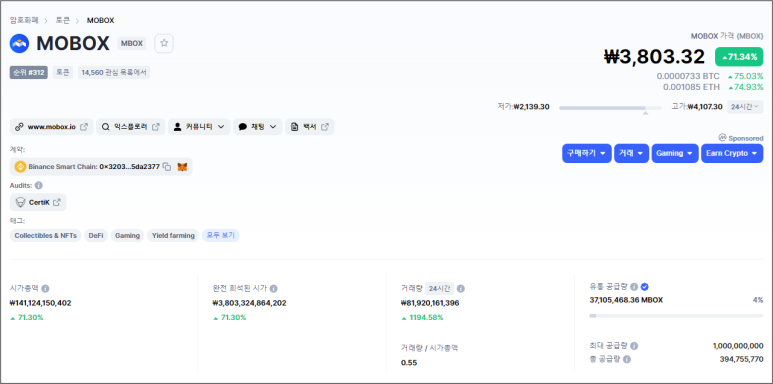
Task: Click the link chain icon for www.mobox.io
Action: pyautogui.click(x=19, y=127)
